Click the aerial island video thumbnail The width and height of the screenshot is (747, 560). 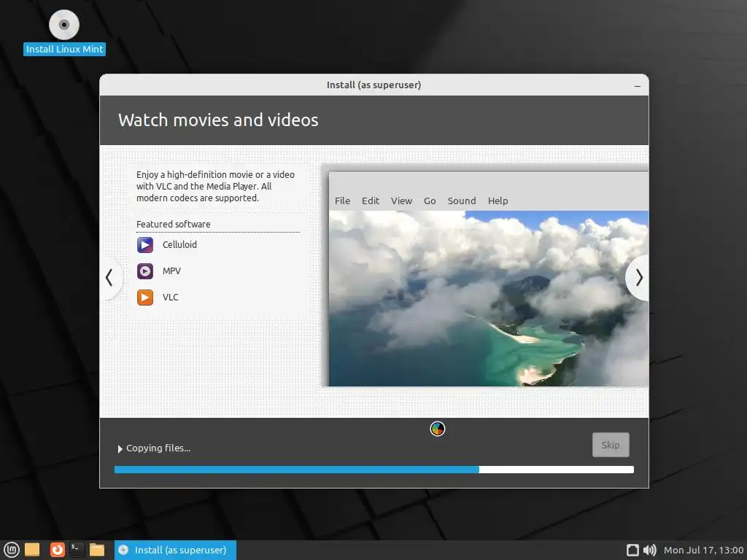pyautogui.click(x=489, y=298)
